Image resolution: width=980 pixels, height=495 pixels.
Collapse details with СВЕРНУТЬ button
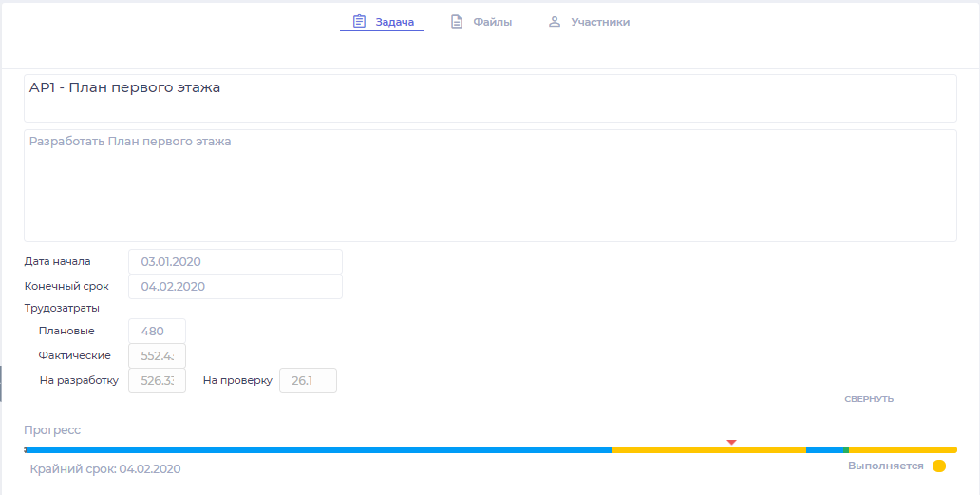(x=869, y=399)
